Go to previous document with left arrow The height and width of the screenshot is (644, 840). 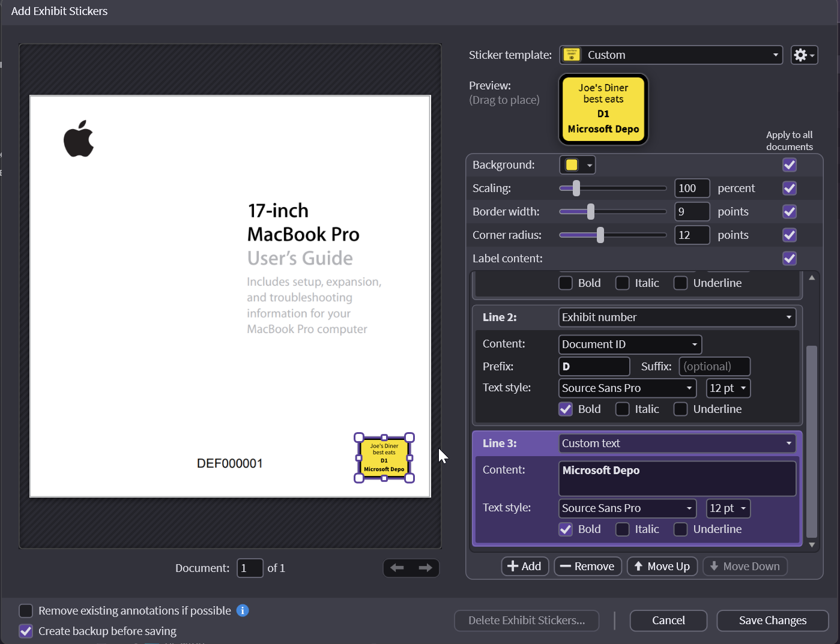[x=397, y=568]
